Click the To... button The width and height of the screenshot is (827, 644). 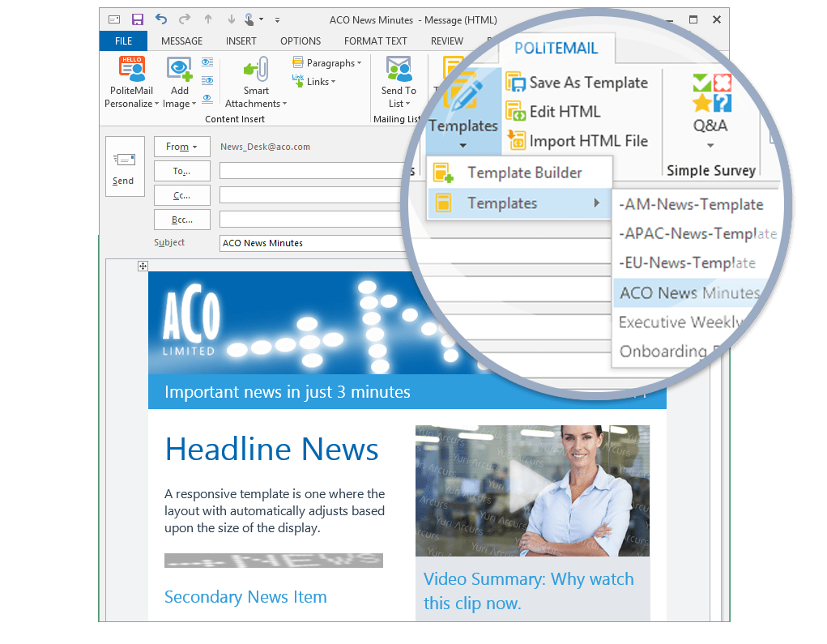[x=182, y=171]
